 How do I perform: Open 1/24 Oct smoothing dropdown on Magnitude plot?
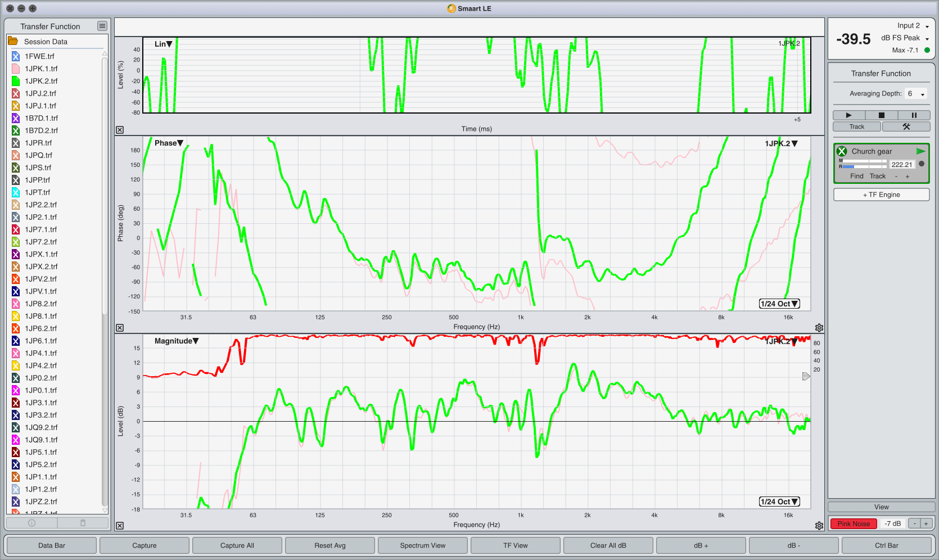coord(779,502)
